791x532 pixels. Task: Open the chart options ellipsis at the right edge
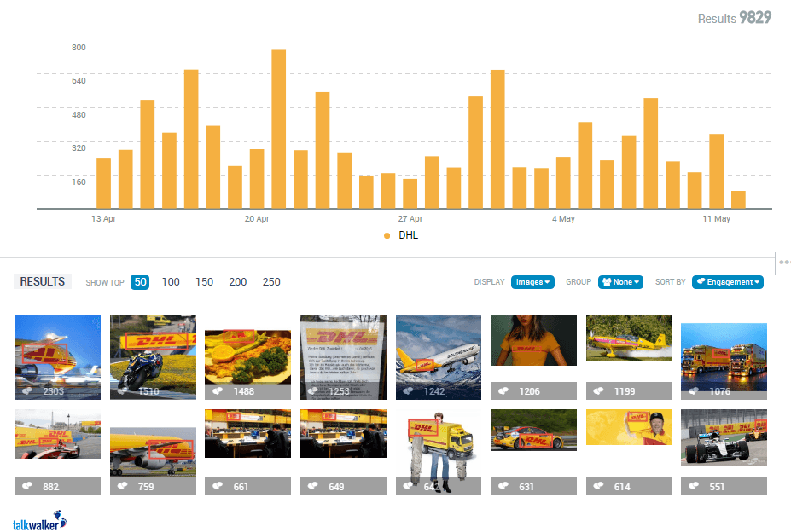pos(785,261)
